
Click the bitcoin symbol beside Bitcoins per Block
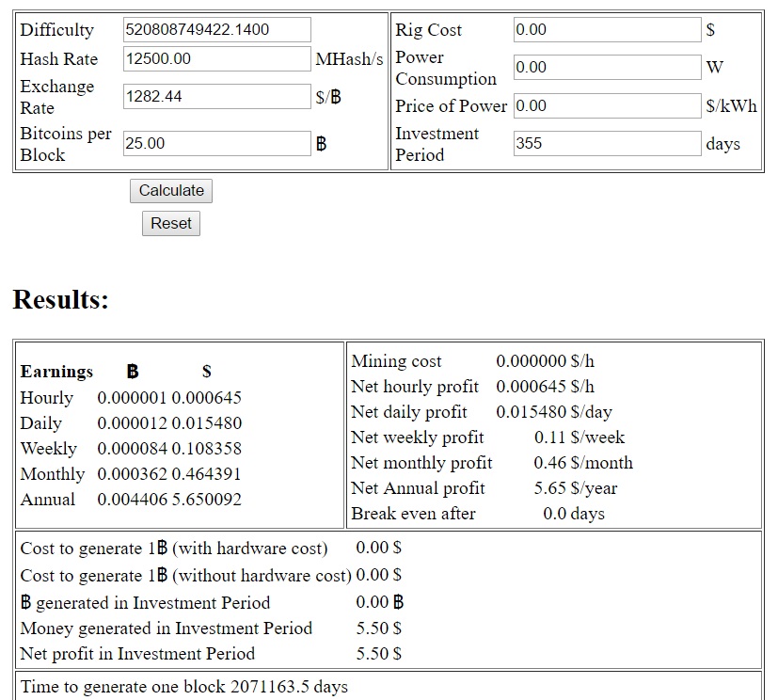(322, 144)
